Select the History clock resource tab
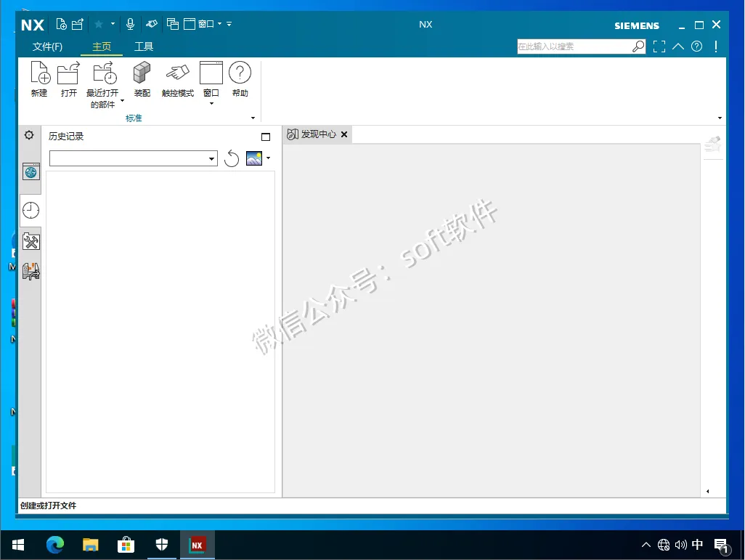The width and height of the screenshot is (745, 560). tap(31, 210)
